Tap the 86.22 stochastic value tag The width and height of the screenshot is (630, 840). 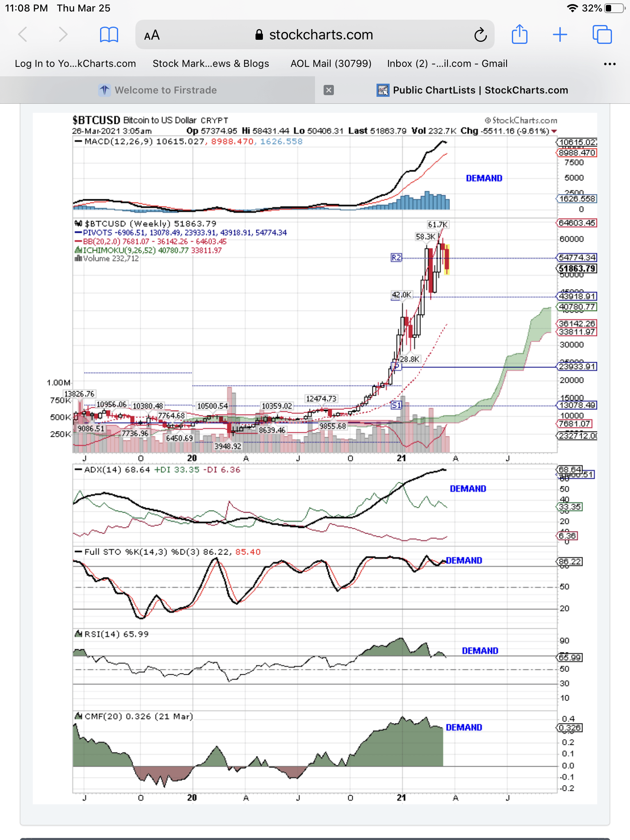tap(569, 562)
